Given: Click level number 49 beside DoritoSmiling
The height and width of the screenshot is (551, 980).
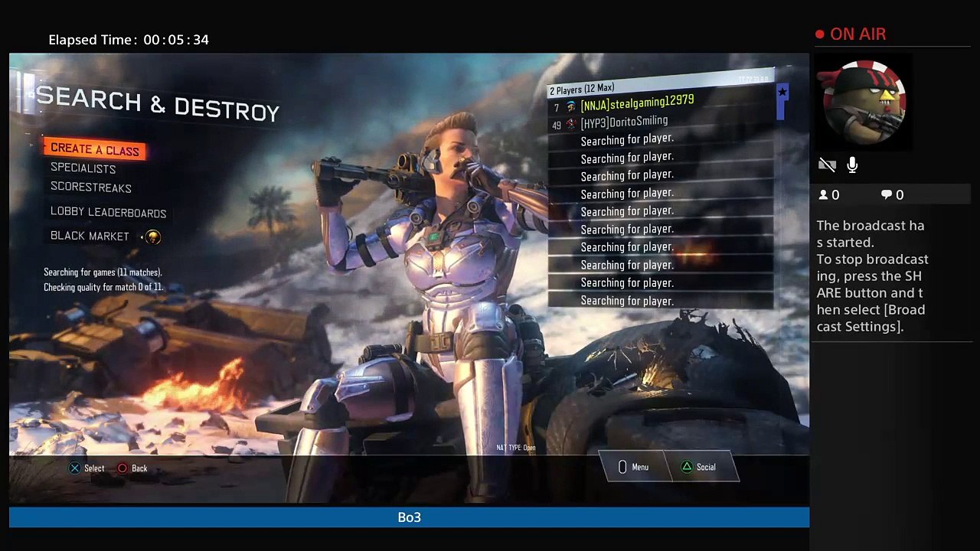Looking at the screenshot, I should (557, 126).
